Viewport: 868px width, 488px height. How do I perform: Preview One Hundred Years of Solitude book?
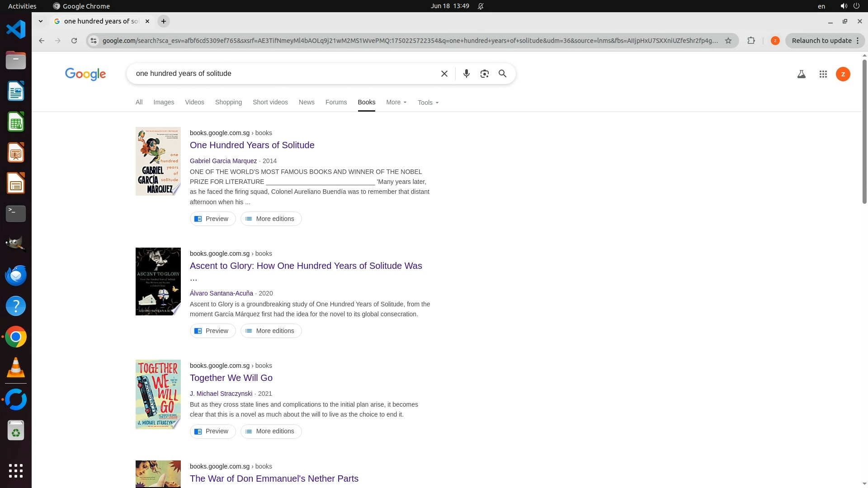(212, 219)
